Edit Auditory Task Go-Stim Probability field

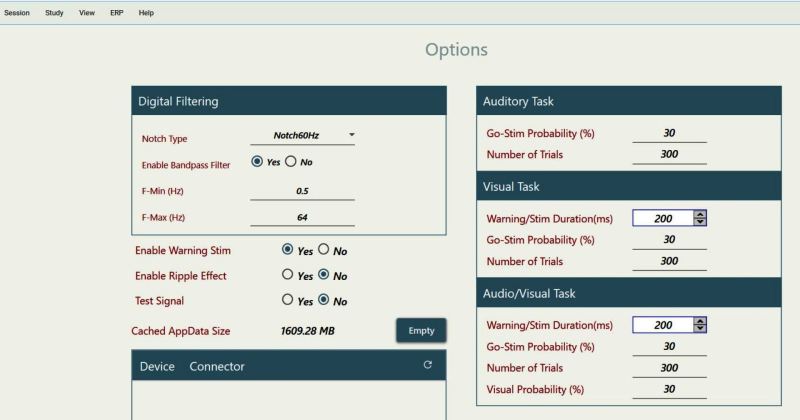[x=669, y=132]
